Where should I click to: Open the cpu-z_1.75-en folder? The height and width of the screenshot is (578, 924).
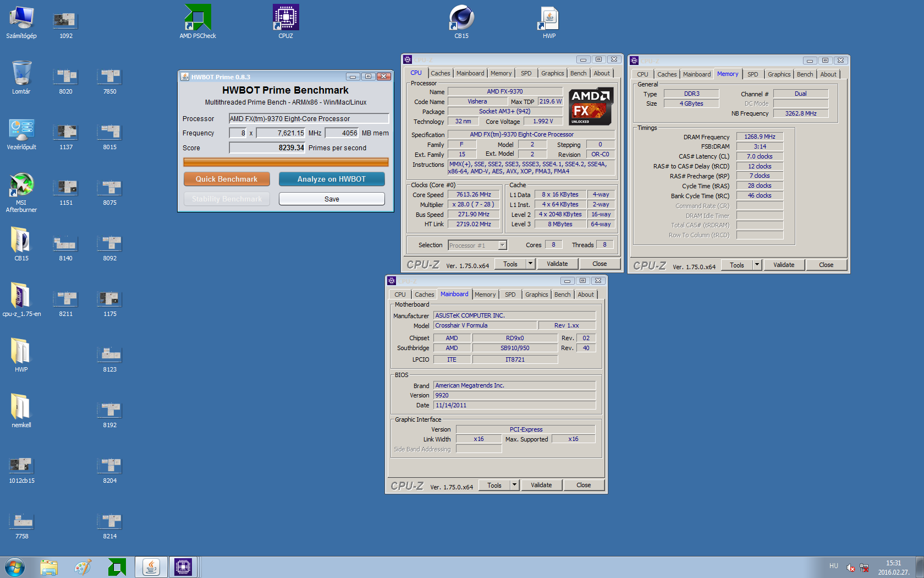21,300
